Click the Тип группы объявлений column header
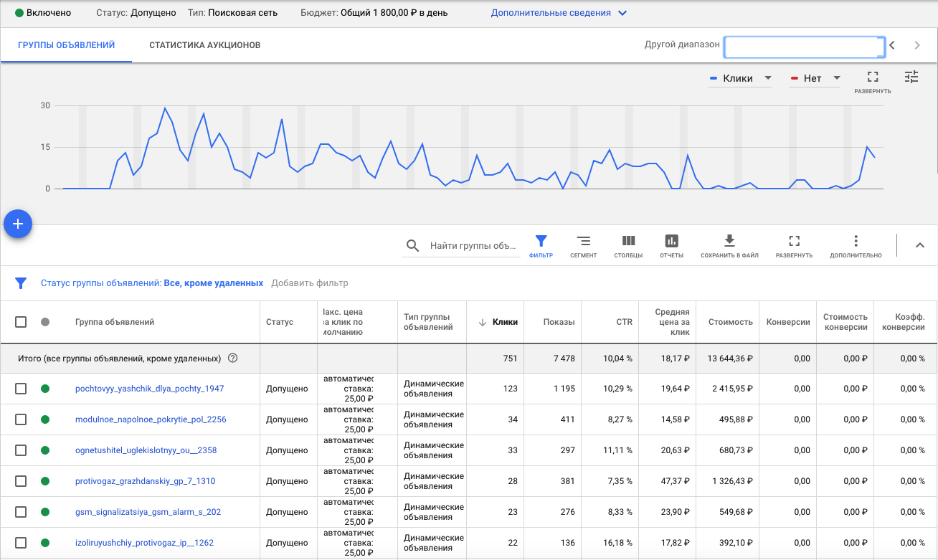938x560 pixels. click(428, 322)
